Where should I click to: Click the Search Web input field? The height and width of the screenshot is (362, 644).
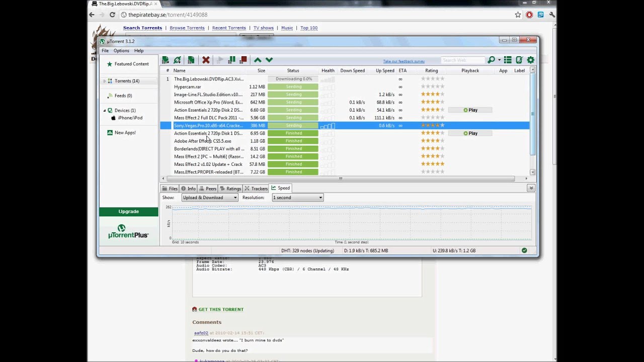(x=463, y=60)
